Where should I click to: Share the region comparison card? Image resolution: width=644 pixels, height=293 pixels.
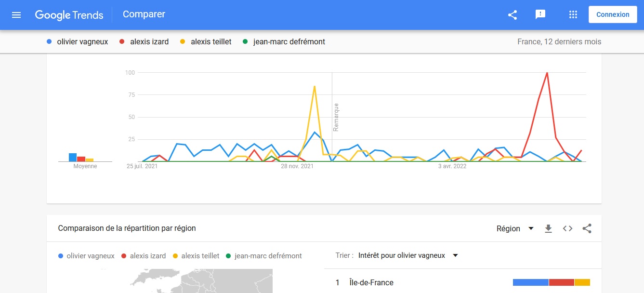[x=587, y=228]
